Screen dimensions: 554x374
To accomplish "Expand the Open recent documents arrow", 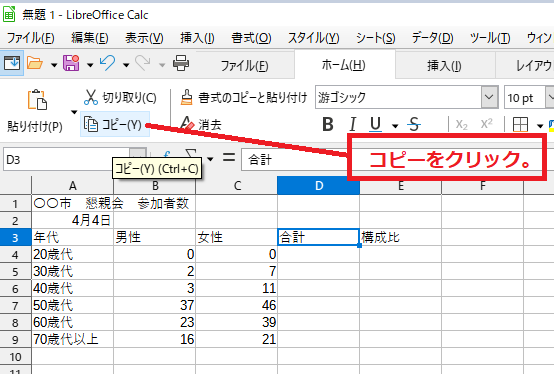I will pos(54,65).
